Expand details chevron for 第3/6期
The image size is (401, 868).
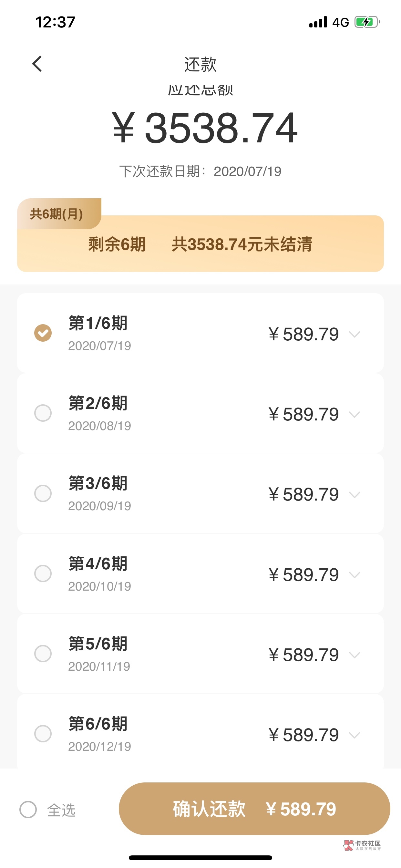coord(355,495)
